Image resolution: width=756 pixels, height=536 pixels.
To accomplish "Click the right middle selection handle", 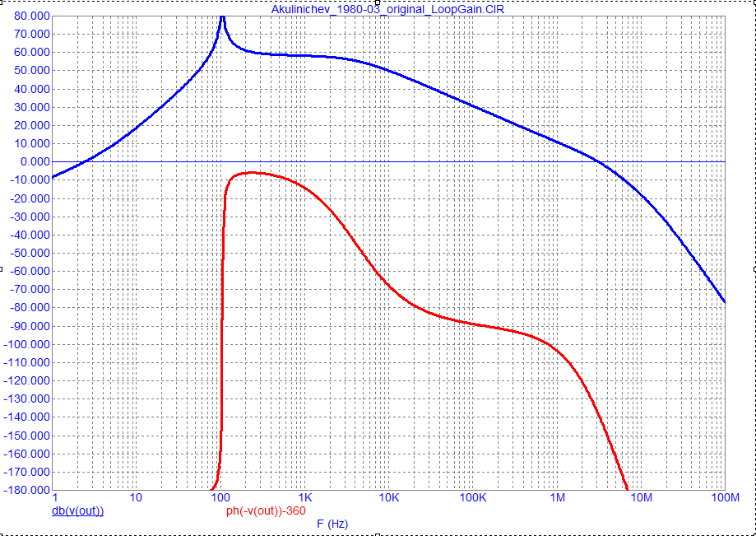I will [x=754, y=268].
